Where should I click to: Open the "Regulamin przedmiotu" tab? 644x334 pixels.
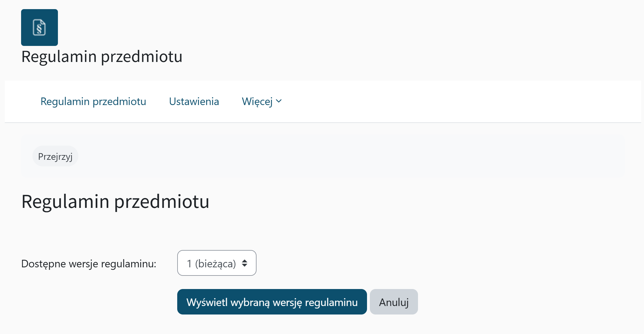tap(93, 101)
